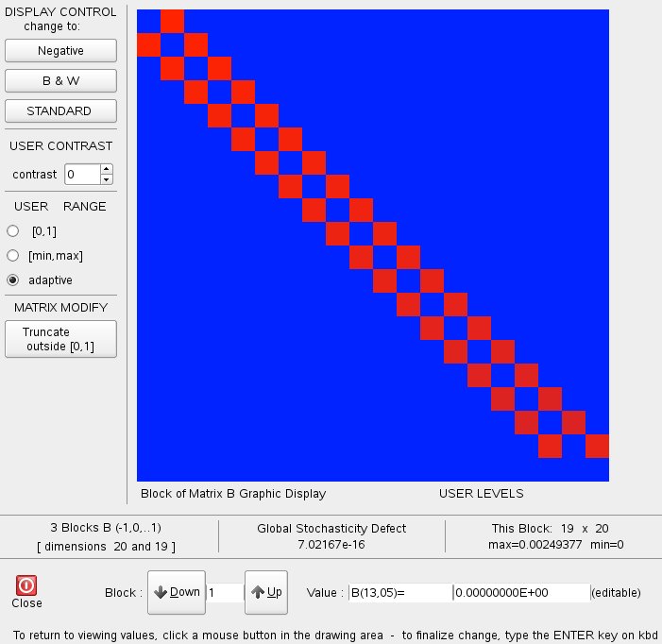Select the adaptive range radio button

pos(12,280)
